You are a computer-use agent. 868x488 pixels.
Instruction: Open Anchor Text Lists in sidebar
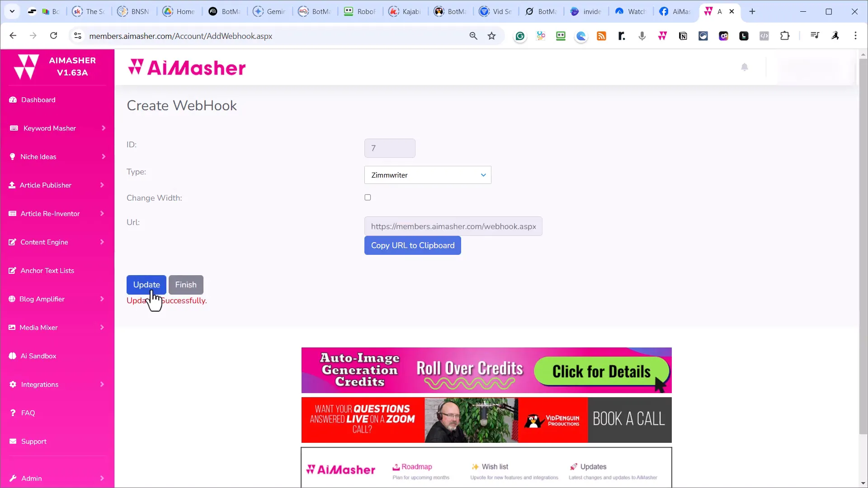tap(47, 271)
